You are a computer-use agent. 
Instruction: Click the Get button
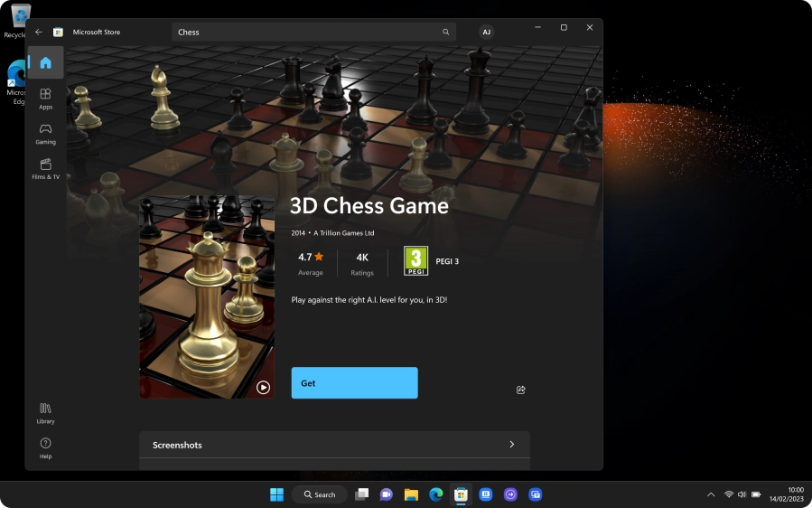coord(354,383)
